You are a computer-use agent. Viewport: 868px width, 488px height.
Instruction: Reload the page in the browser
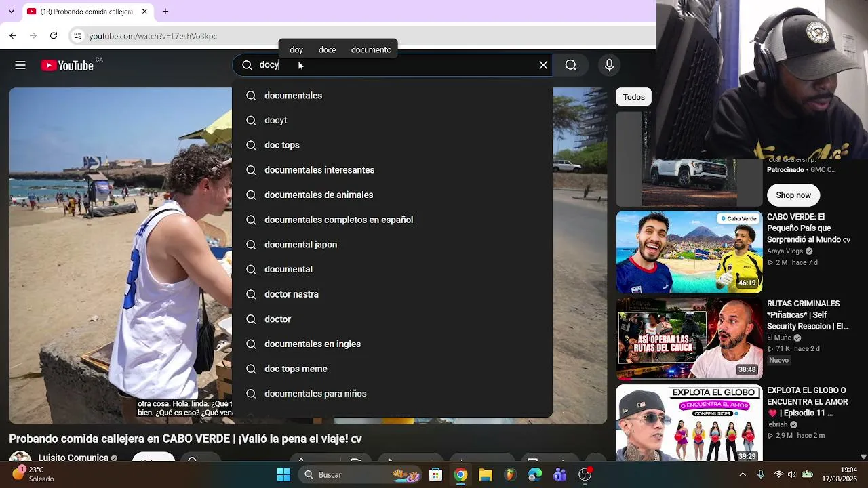(x=54, y=35)
